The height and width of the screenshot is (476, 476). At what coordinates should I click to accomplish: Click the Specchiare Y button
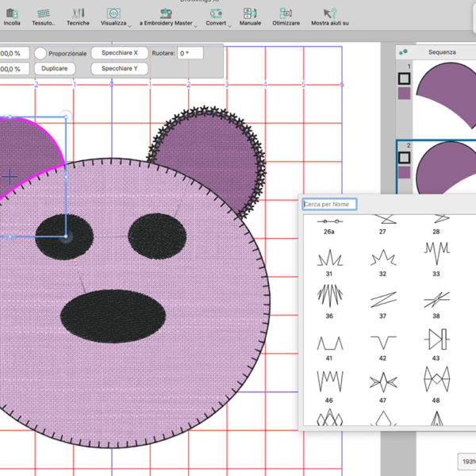point(120,68)
